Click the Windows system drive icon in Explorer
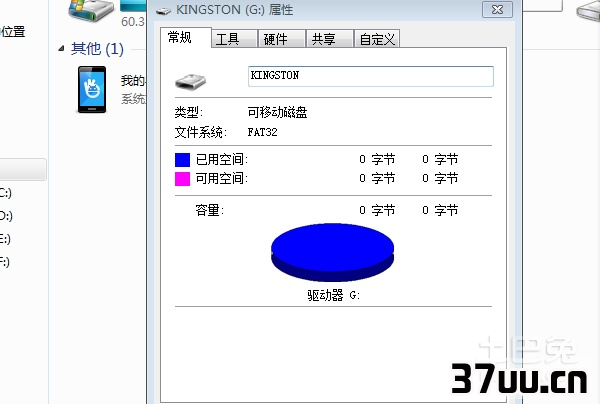This screenshot has height=404, width=600. click(91, 10)
